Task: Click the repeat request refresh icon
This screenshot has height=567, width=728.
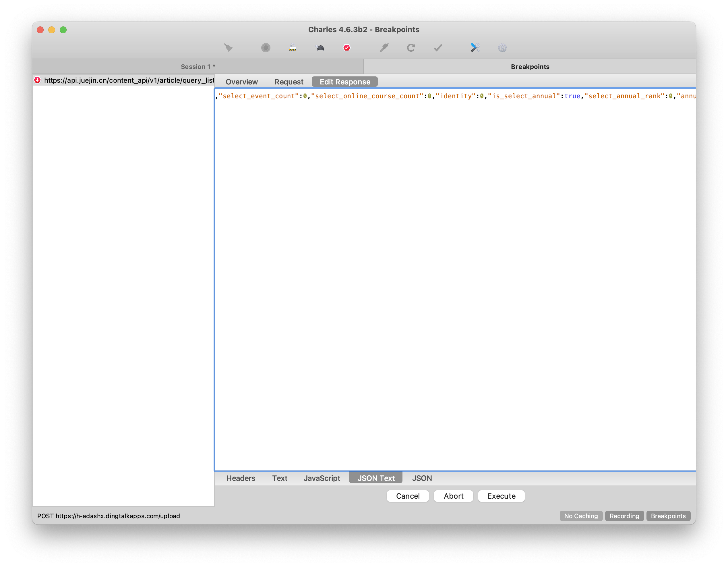Action: pos(411,48)
